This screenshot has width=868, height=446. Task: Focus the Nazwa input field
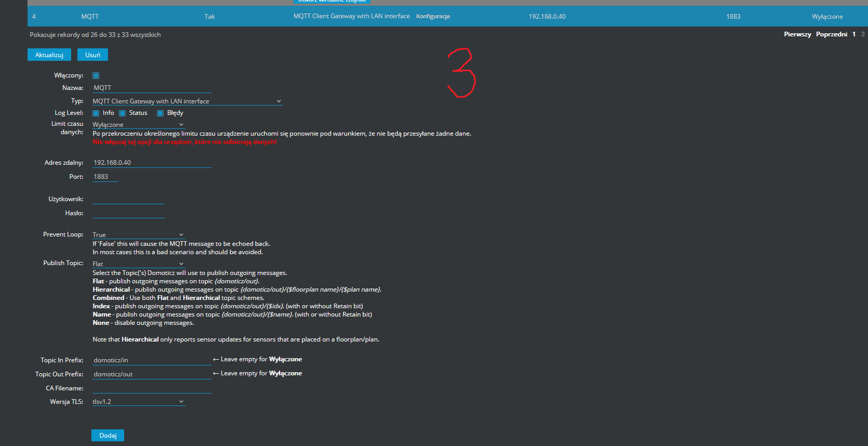tap(152, 88)
